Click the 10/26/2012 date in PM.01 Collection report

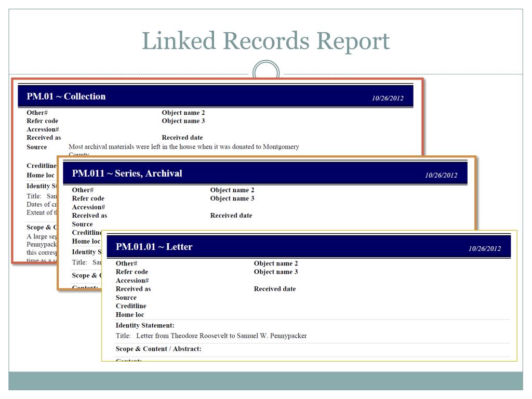point(388,98)
